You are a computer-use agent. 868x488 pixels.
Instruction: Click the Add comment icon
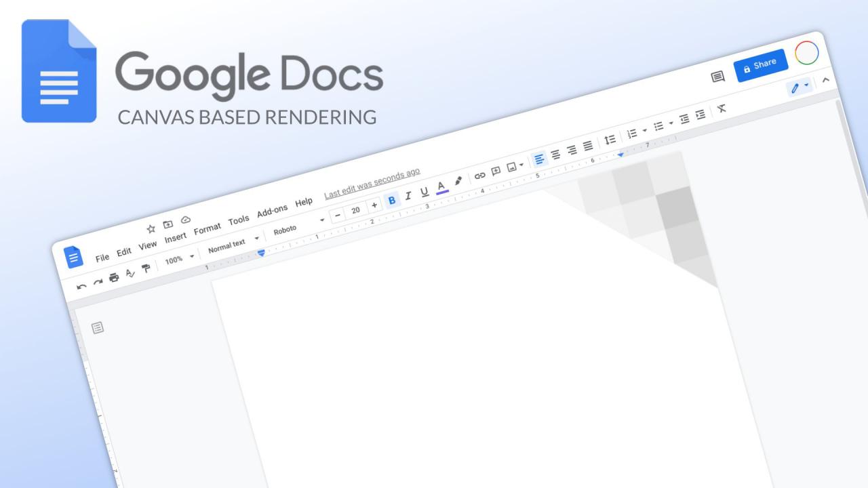point(496,170)
